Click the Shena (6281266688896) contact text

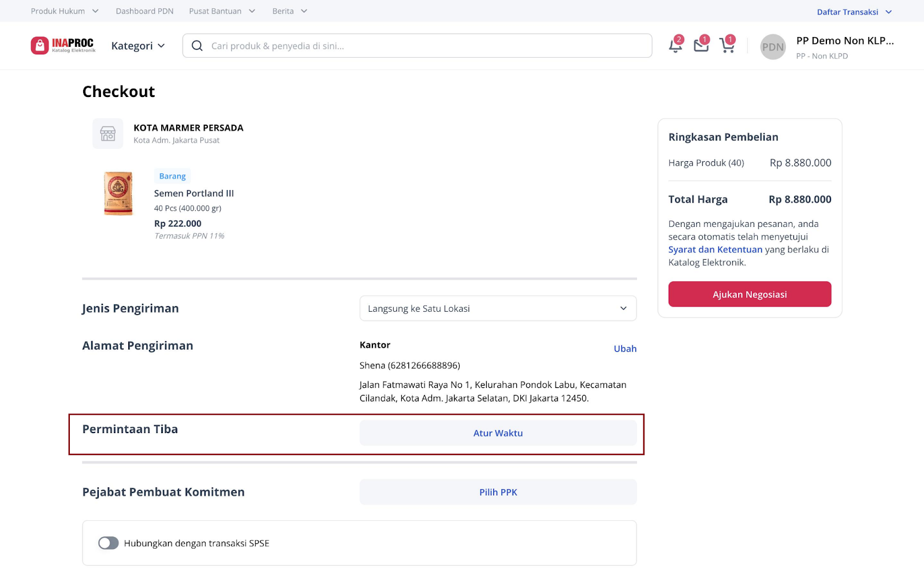[409, 366]
